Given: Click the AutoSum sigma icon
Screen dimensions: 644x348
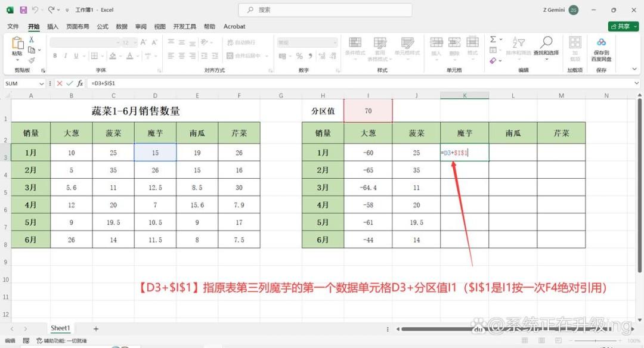Looking at the screenshot, I should click(x=493, y=39).
